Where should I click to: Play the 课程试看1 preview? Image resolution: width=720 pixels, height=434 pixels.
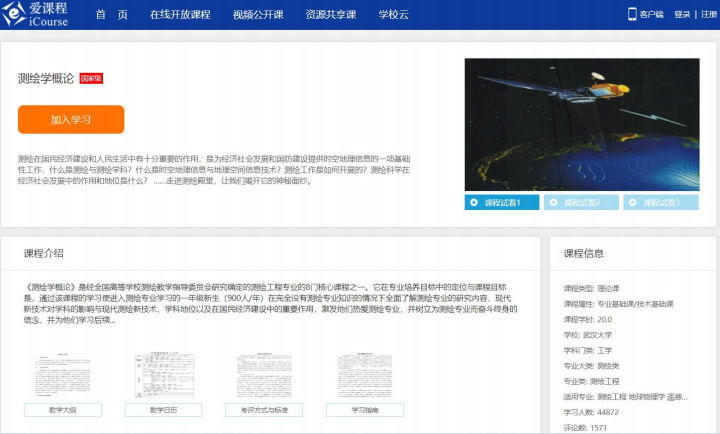click(503, 203)
